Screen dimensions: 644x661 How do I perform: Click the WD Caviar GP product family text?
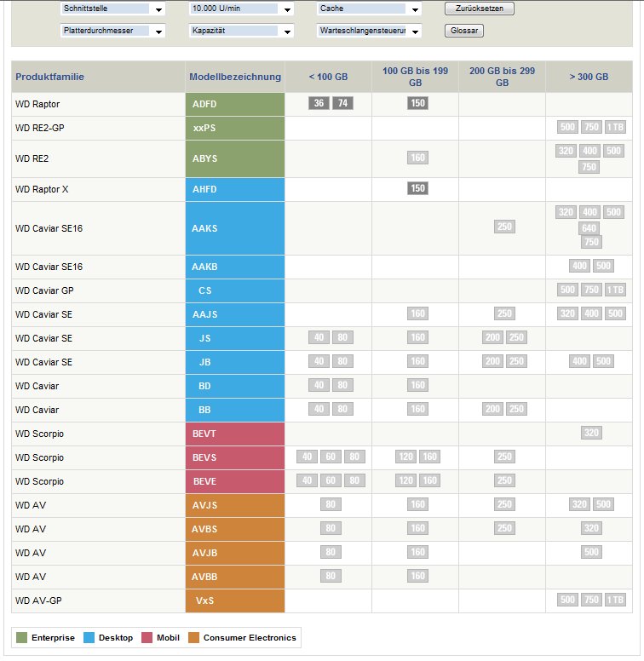[x=44, y=290]
